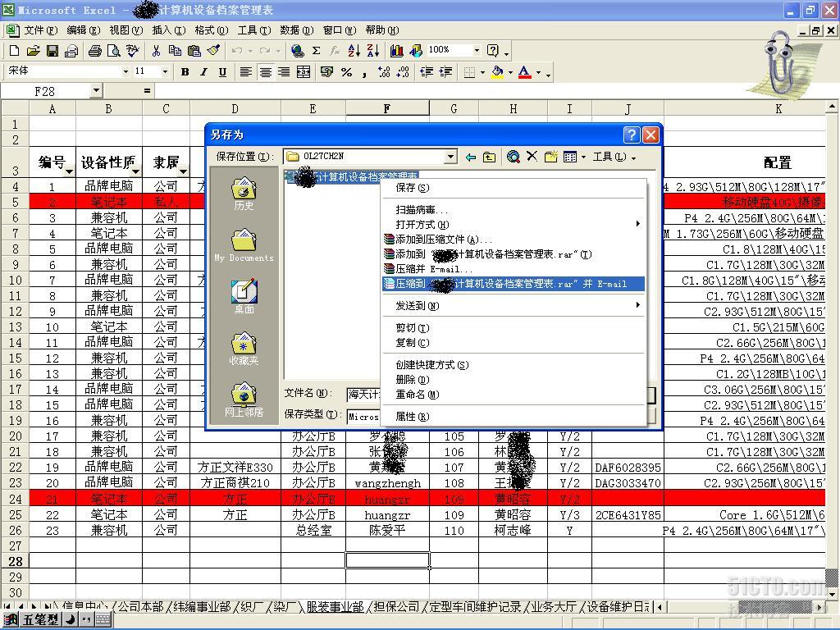
Task: Click My Documents shortcut in Save As sidebar
Action: pos(244,245)
